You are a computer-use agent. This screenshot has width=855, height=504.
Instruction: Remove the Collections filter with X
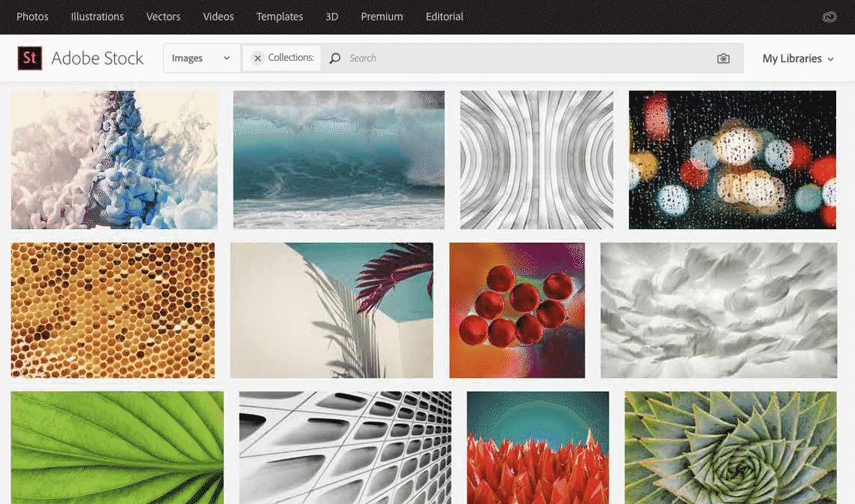tap(258, 58)
